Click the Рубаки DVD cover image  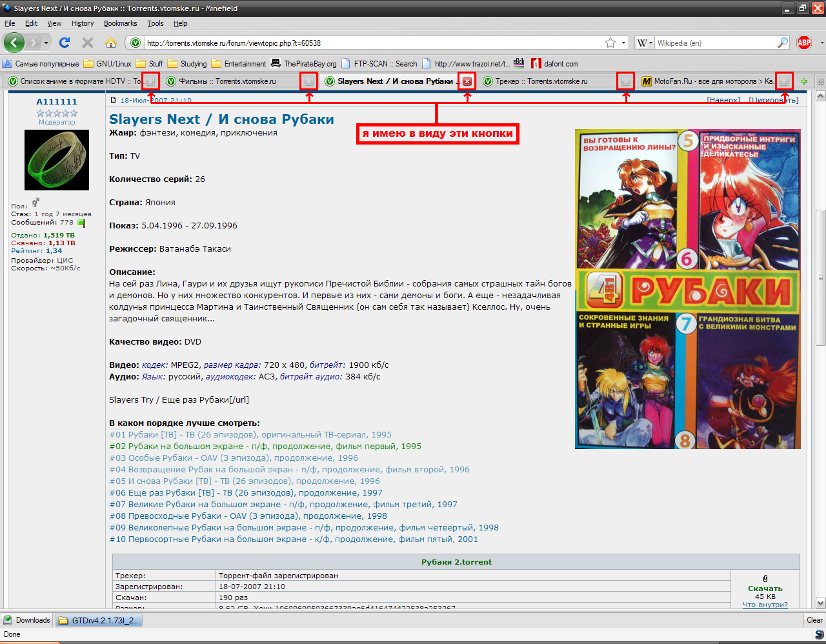point(688,289)
